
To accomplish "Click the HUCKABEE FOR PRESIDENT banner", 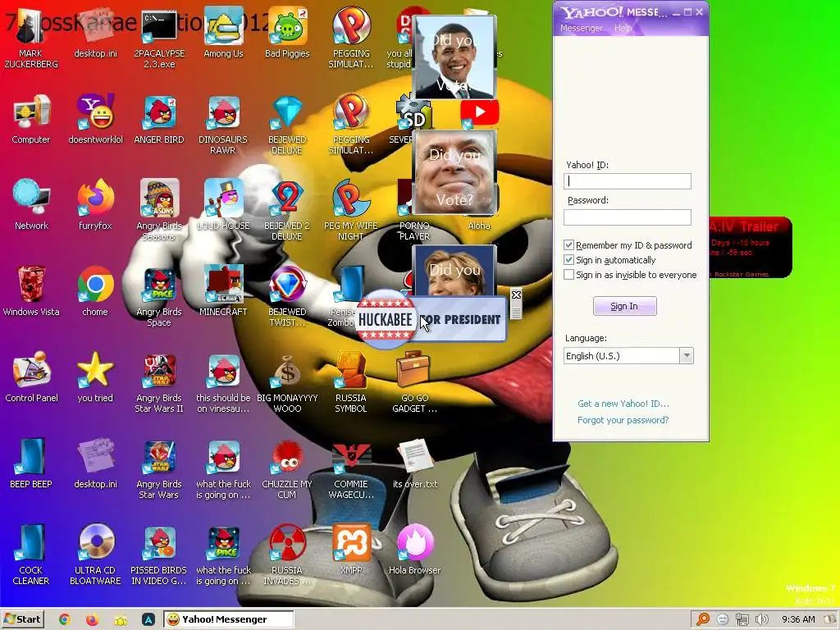I will (x=431, y=319).
